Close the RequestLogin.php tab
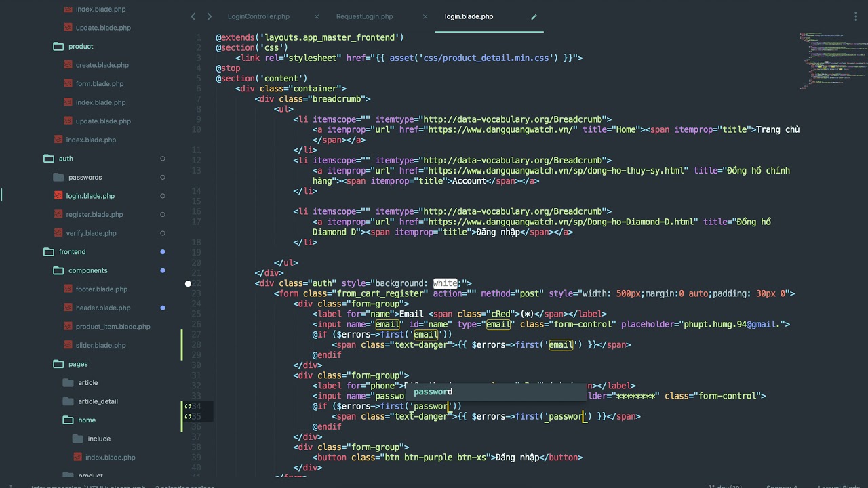The image size is (868, 488). tap(425, 16)
